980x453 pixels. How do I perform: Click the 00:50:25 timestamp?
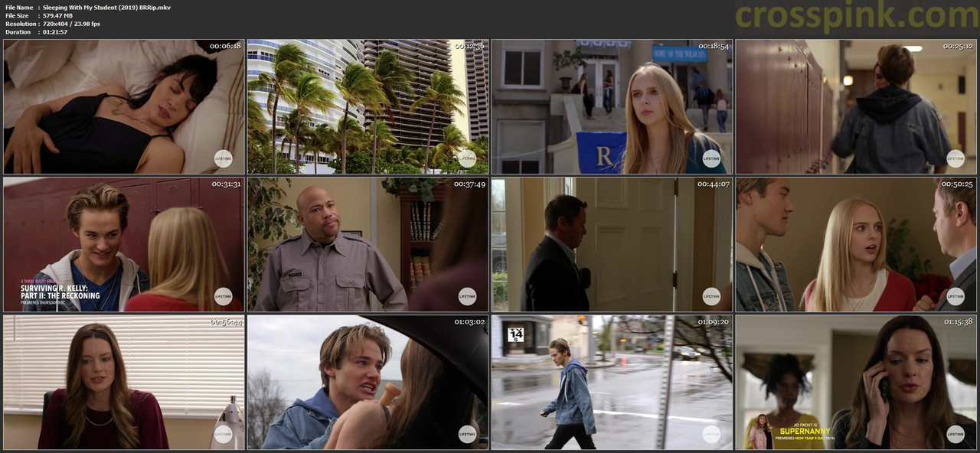point(958,184)
